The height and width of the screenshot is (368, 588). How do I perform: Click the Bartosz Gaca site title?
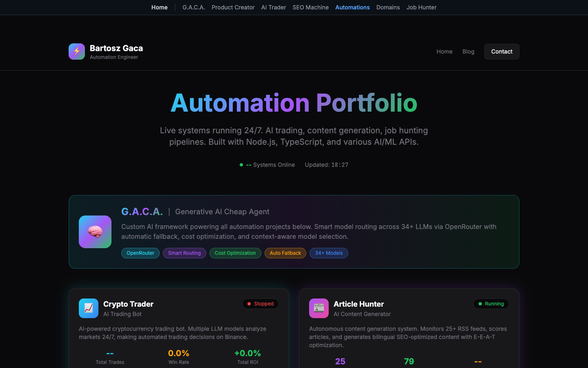tap(116, 48)
